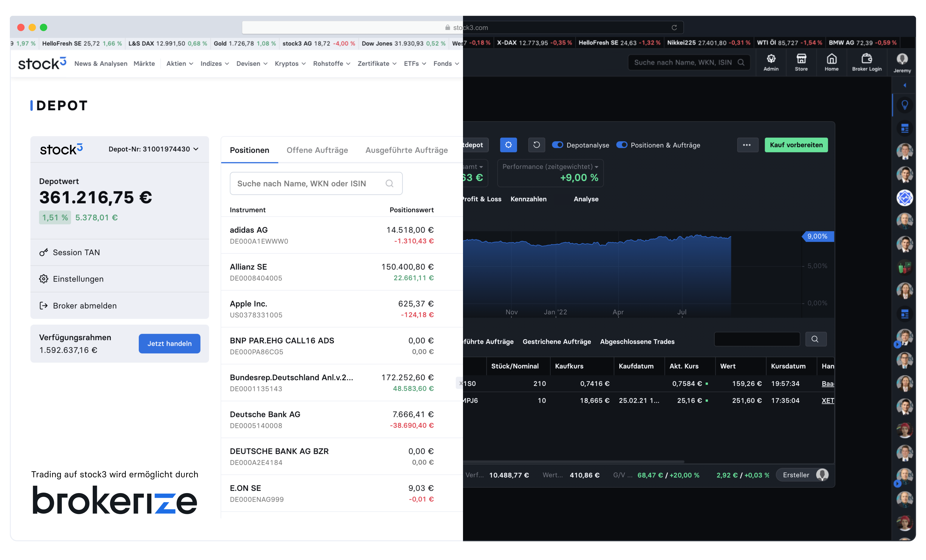Focus the dark header search field
This screenshot has width=926, height=560.
[689, 63]
